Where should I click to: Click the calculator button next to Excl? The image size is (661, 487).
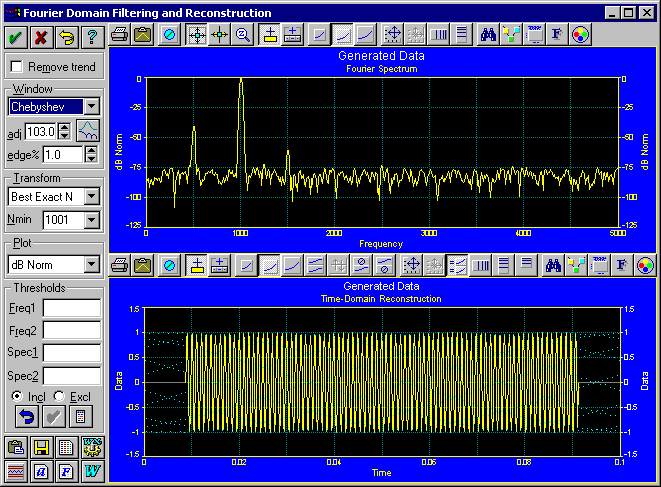click(81, 417)
